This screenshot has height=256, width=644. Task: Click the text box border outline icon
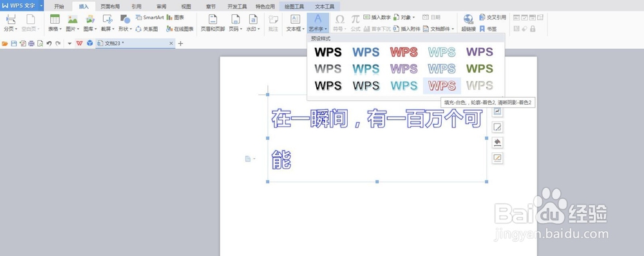497,127
